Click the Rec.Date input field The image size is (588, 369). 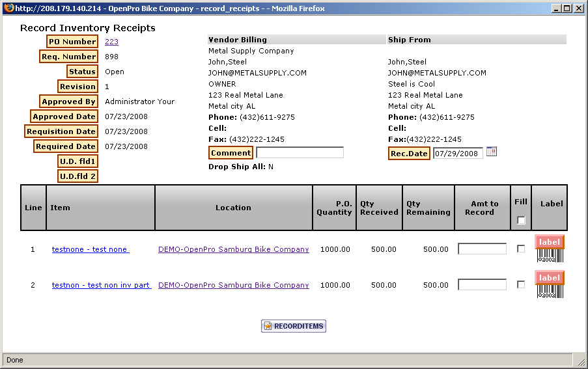click(458, 154)
